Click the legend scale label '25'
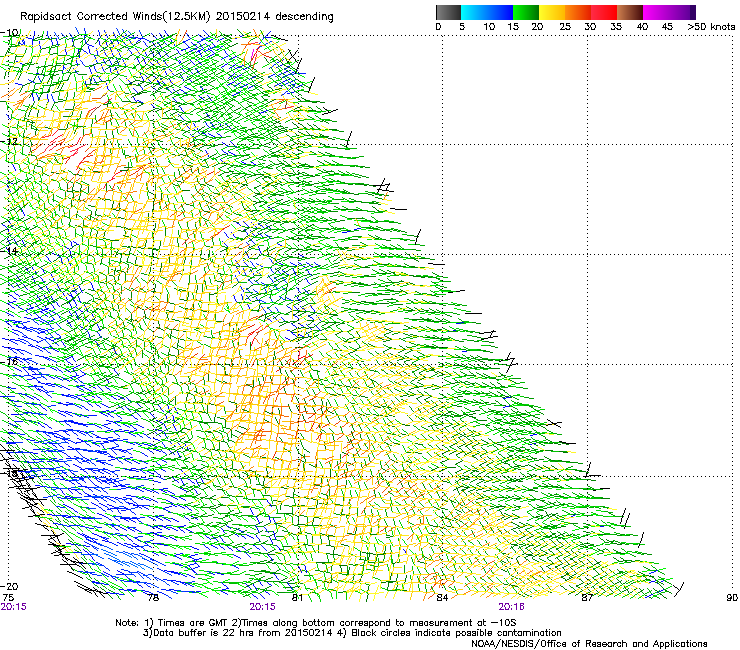740x650 pixels. [x=565, y=27]
